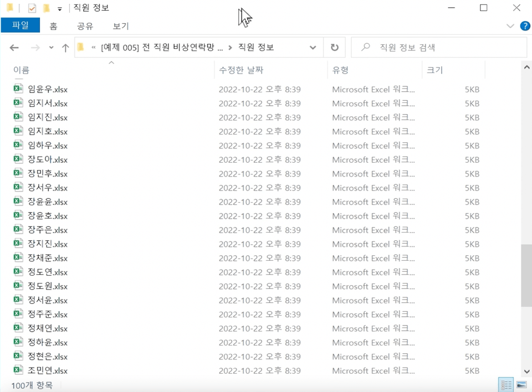Select the Excel icon of 장윤윤.xlsx
532x392 pixels.
pos(18,201)
